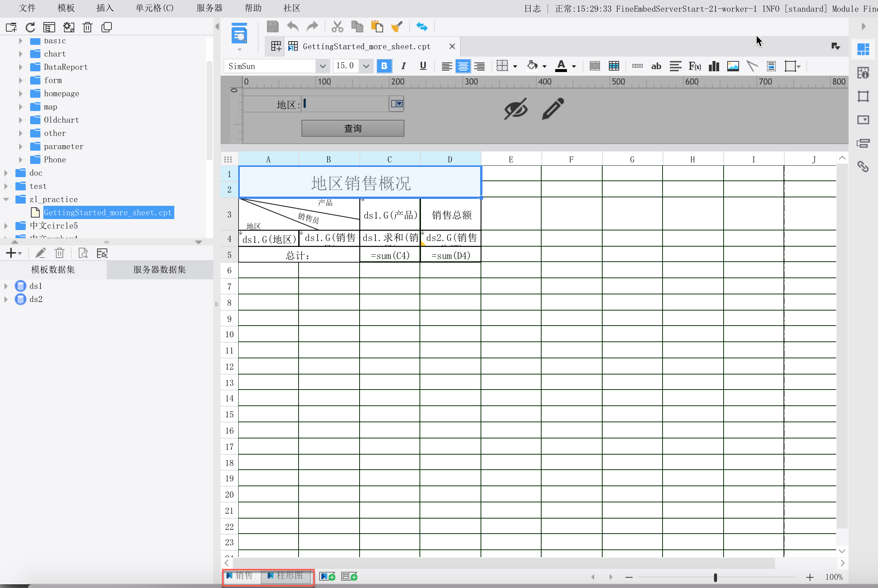The image size is (878, 588).
Task: Expand the ds1 dataset node
Action: pyautogui.click(x=6, y=286)
